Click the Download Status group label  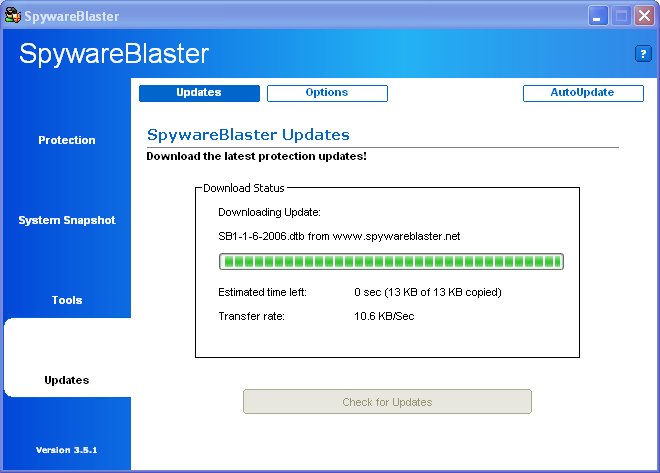[244, 188]
